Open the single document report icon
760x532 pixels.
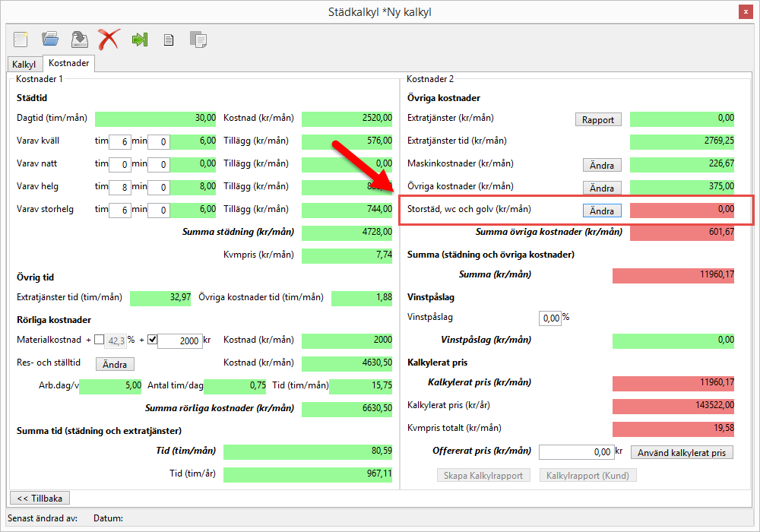pyautogui.click(x=169, y=40)
